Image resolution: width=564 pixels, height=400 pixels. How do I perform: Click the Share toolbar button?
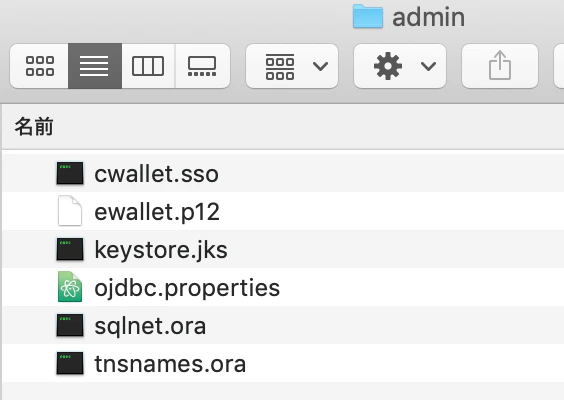[x=500, y=66]
